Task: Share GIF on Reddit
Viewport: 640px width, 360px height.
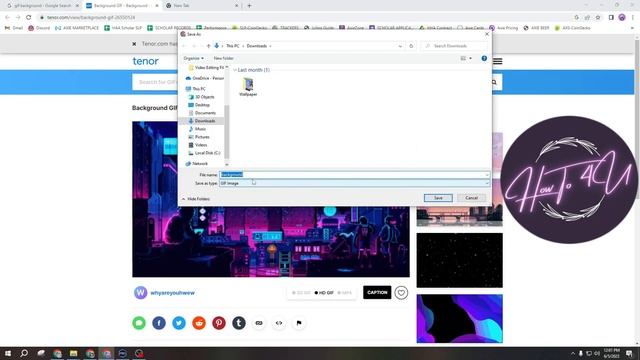Action: click(199, 323)
